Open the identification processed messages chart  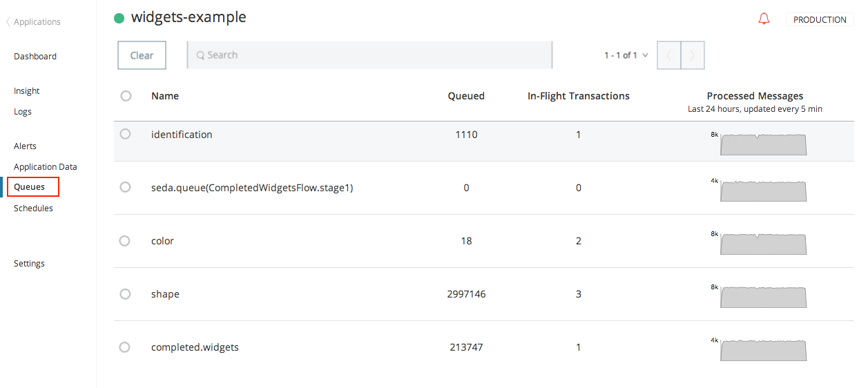(762, 144)
